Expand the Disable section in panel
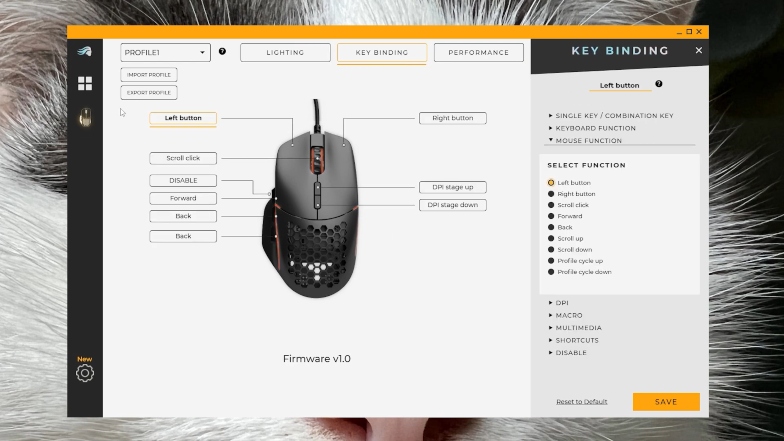The width and height of the screenshot is (784, 441). 567,353
